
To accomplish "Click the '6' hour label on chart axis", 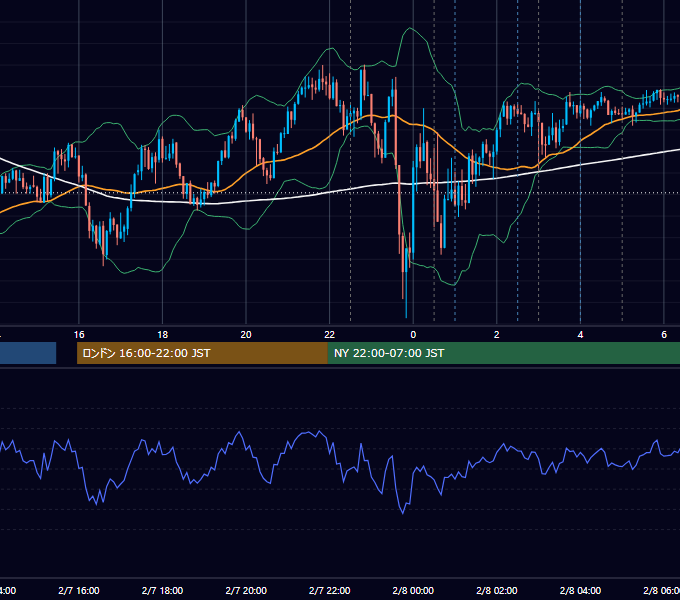I will tap(664, 334).
